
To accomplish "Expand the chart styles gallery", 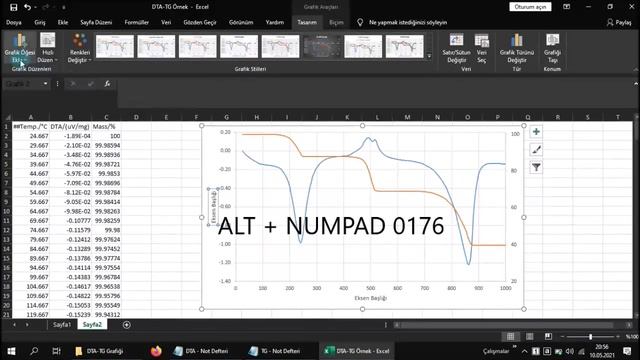I will (429, 56).
